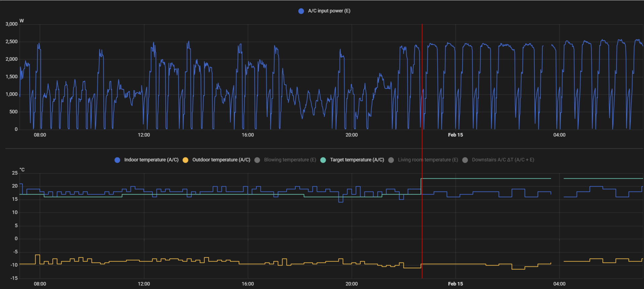Show Blowing temperature (E) series via its label
Image resolution: width=644 pixels, height=289 pixels.
coord(290,160)
